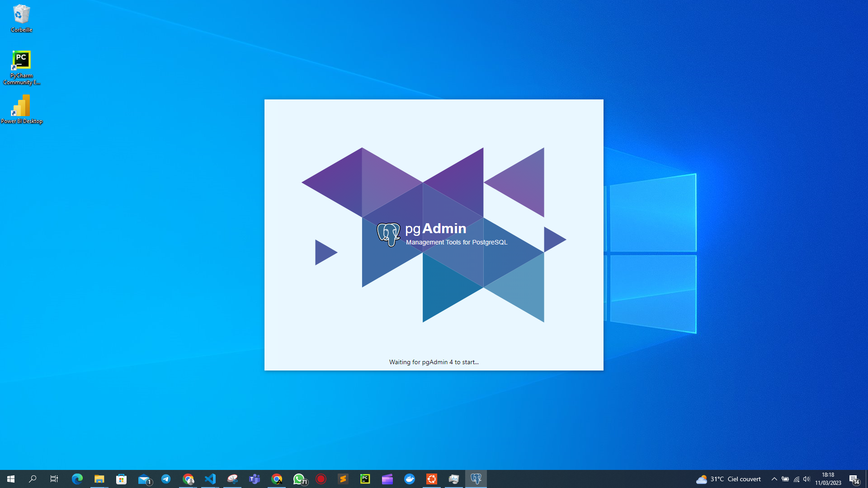This screenshot has height=488, width=868.
Task: Open Sublime Text from the taskbar
Action: 343,479
